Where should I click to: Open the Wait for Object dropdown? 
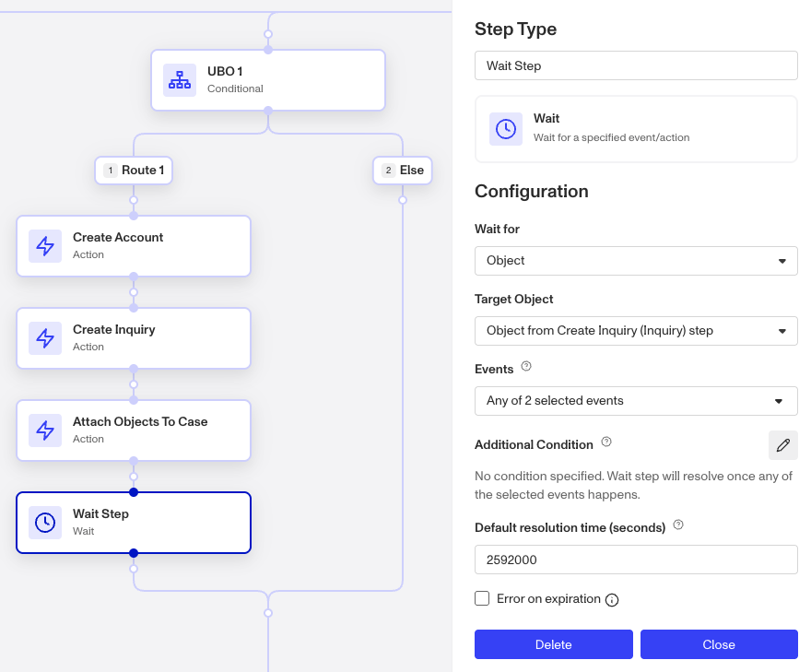pos(636,261)
